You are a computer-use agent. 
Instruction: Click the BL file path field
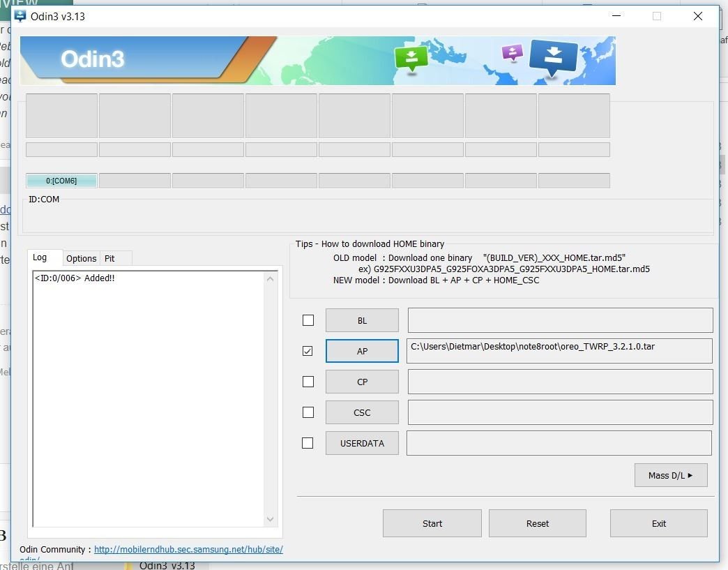pos(561,320)
